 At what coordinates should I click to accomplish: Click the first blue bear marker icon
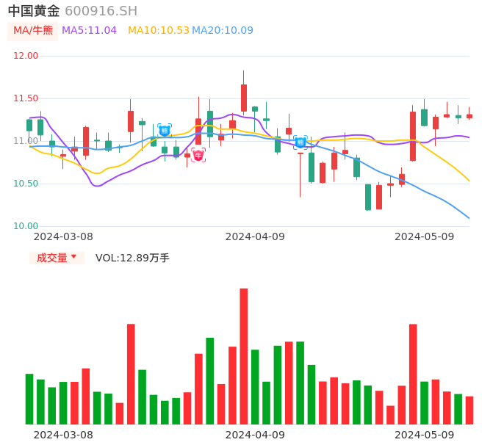tap(165, 131)
